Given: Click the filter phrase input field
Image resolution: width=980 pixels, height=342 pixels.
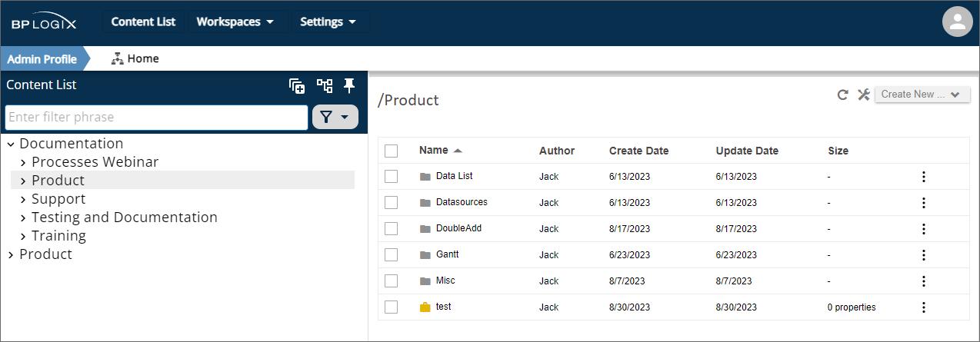Looking at the screenshot, I should coord(156,118).
